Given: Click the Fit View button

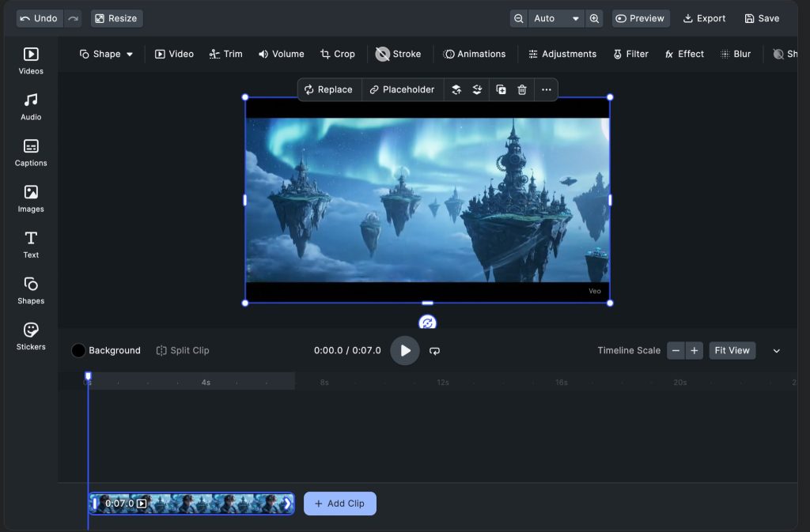Looking at the screenshot, I should [x=732, y=351].
